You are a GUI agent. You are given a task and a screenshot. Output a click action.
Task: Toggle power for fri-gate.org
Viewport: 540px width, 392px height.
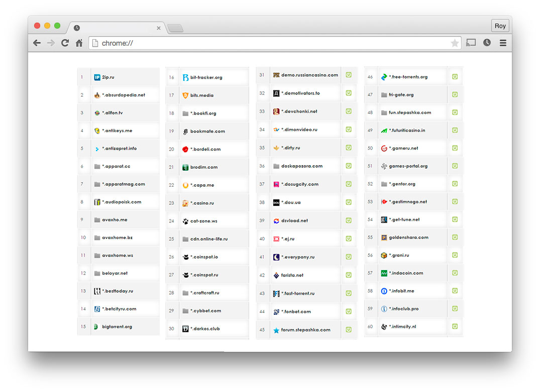(455, 94)
